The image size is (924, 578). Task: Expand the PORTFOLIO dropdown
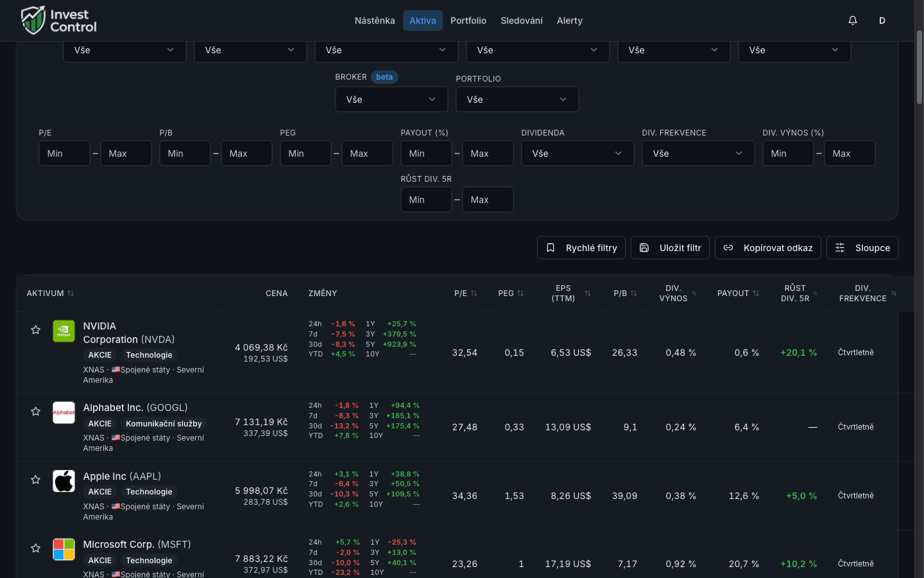coord(517,100)
